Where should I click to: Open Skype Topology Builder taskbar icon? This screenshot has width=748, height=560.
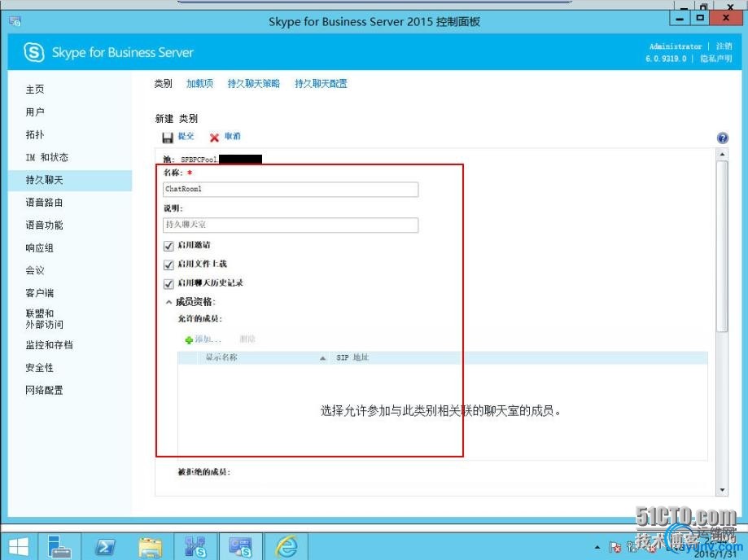tap(195, 547)
